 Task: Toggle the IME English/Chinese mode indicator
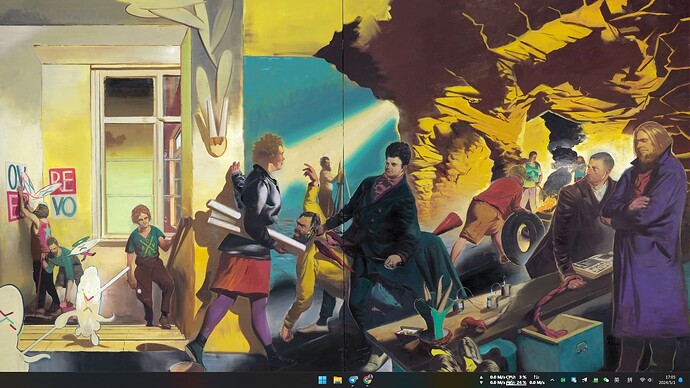coord(617,380)
